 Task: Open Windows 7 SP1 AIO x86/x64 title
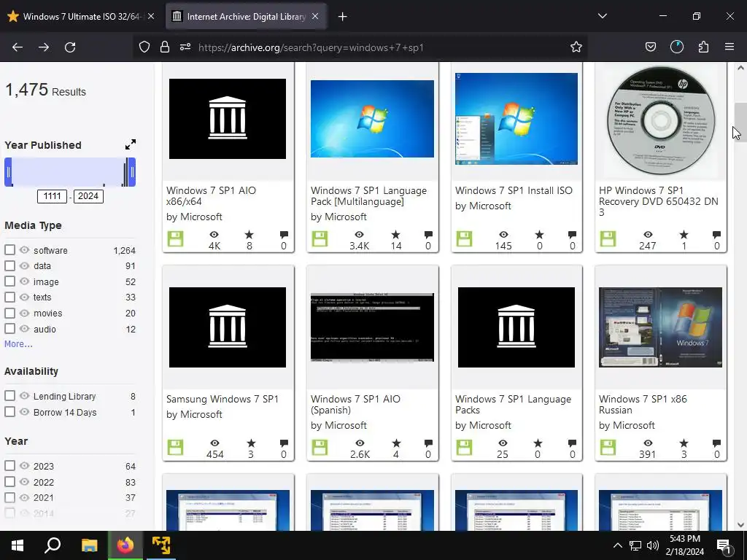211,195
